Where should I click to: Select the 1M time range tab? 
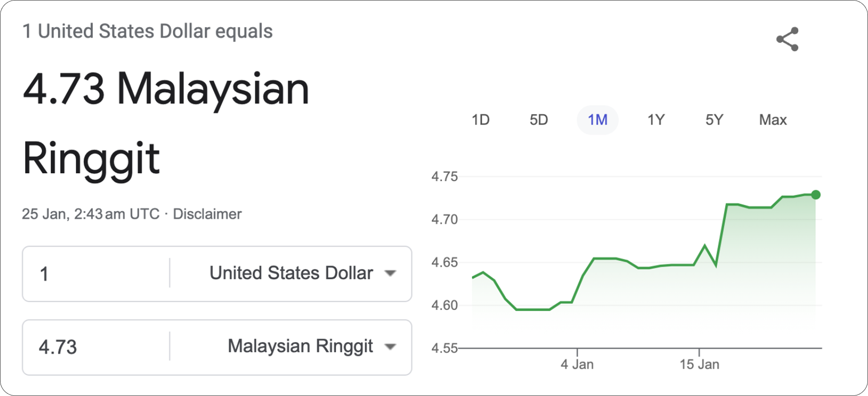click(597, 120)
